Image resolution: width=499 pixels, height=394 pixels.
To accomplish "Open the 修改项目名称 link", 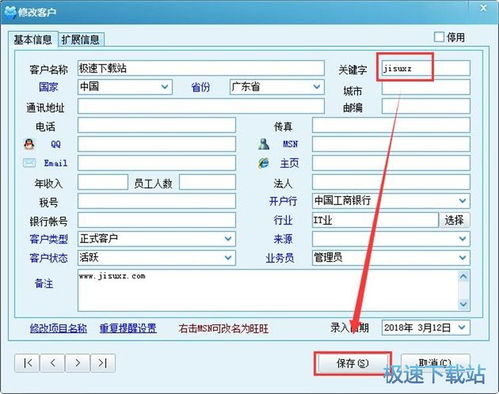I will pos(58,328).
